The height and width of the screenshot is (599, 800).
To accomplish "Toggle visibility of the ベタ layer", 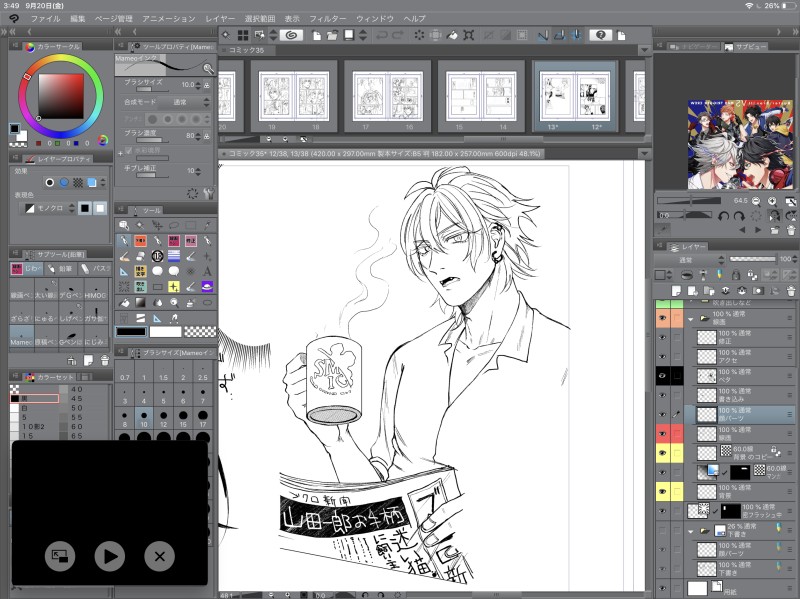I will (662, 376).
